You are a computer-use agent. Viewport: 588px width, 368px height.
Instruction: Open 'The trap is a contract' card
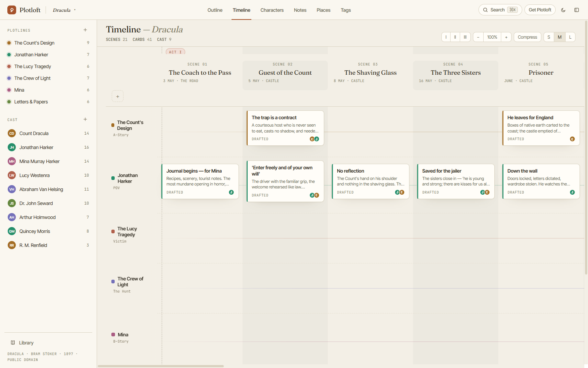[x=285, y=128]
